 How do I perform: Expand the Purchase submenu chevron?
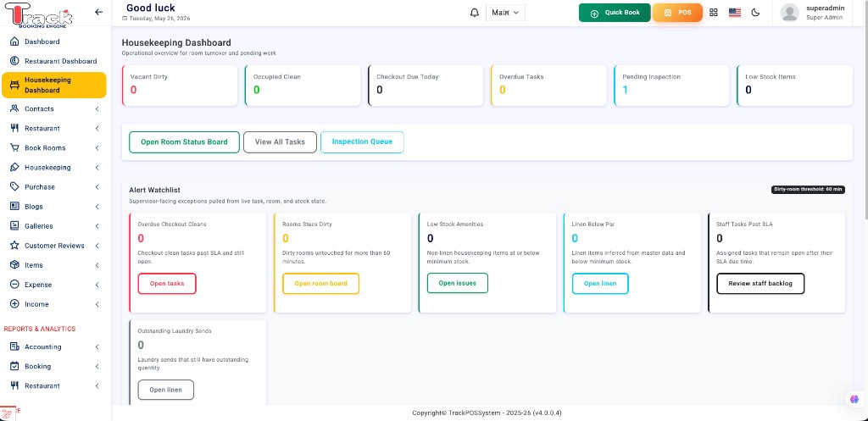pyautogui.click(x=97, y=187)
